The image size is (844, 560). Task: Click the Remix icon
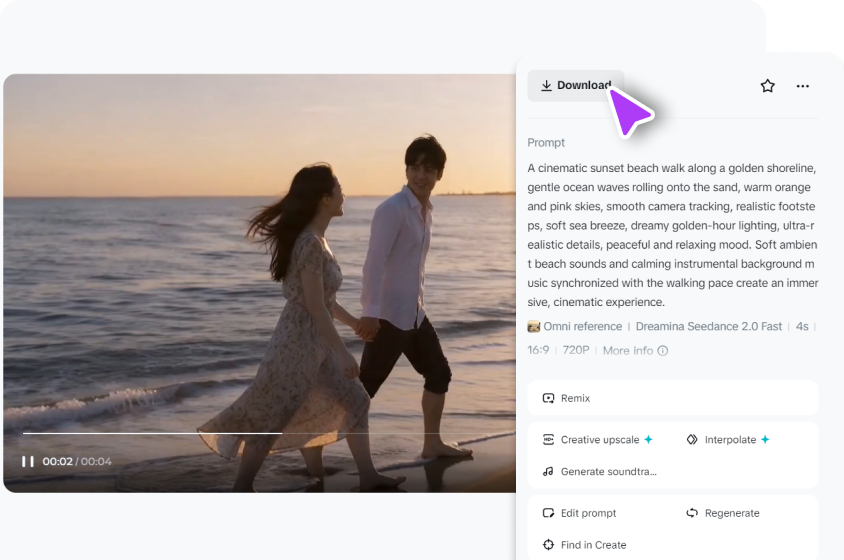click(548, 398)
